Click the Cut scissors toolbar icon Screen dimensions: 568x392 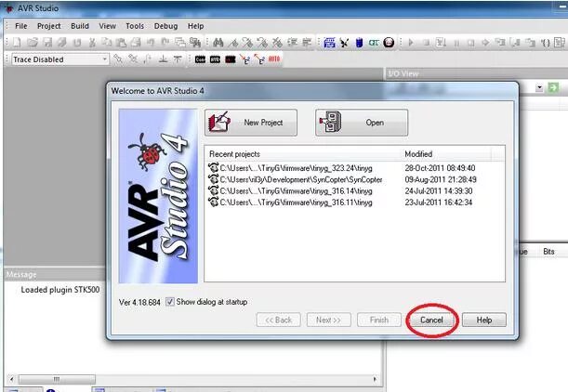(92, 43)
